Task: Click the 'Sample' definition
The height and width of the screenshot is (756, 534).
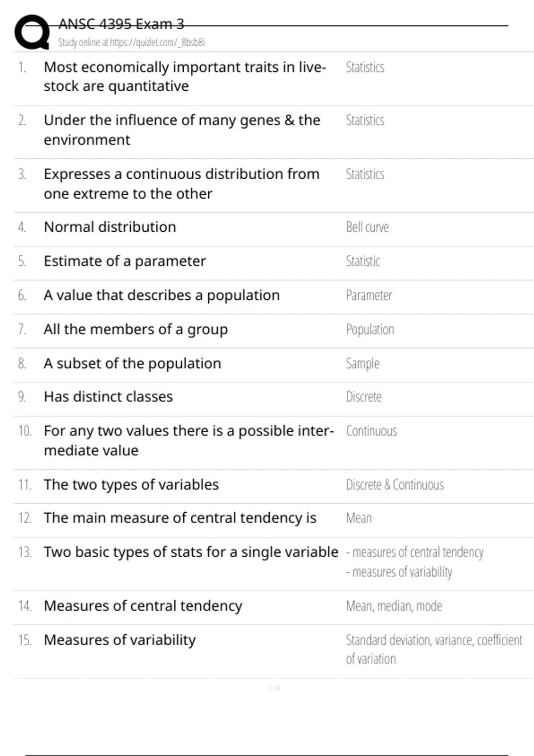Action: 363,364
